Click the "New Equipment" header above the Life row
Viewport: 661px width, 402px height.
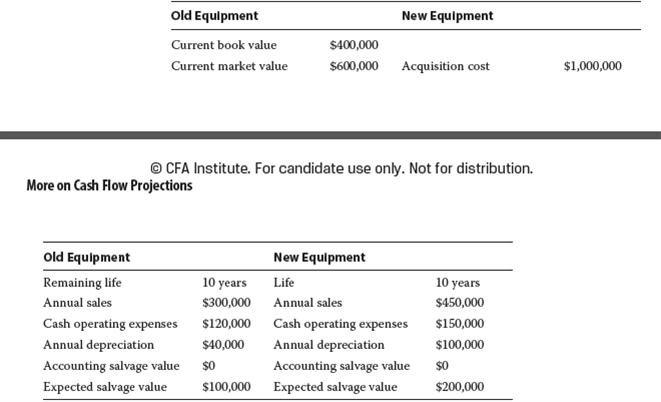point(319,257)
